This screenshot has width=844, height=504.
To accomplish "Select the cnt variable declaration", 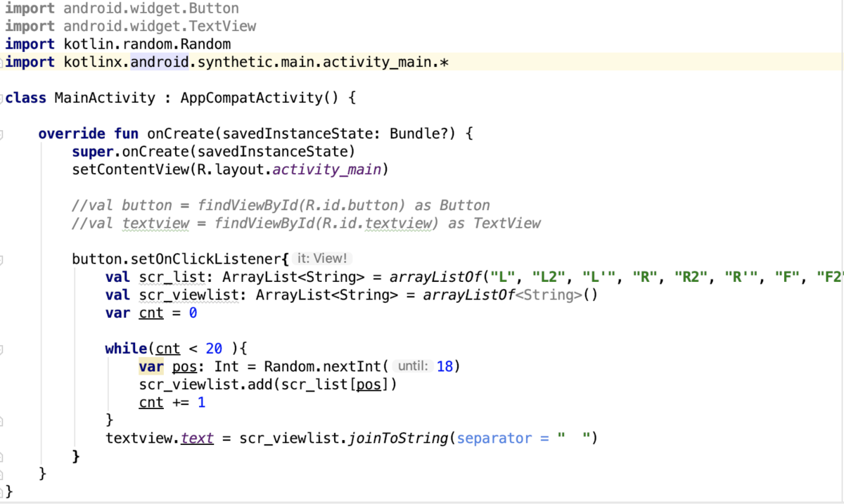I will click(x=151, y=312).
